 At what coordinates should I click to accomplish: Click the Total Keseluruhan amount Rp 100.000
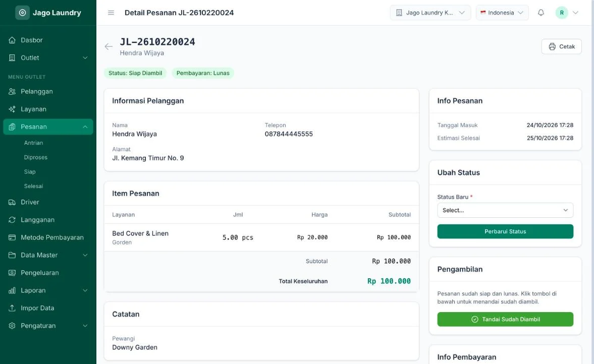[x=389, y=281]
